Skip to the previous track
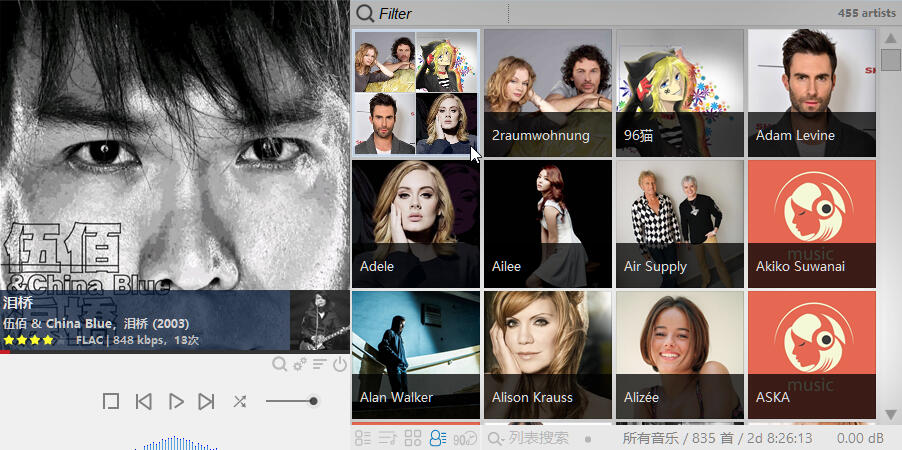The image size is (902, 450). (143, 401)
